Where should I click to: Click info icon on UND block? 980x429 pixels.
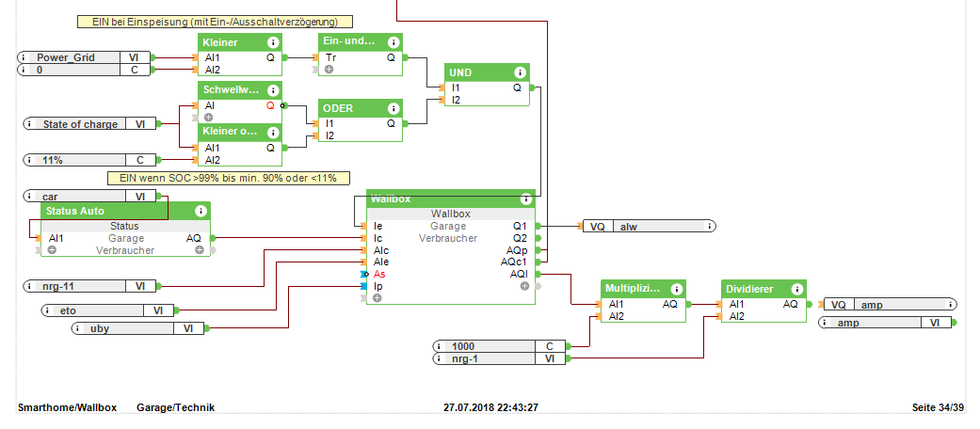click(x=520, y=72)
